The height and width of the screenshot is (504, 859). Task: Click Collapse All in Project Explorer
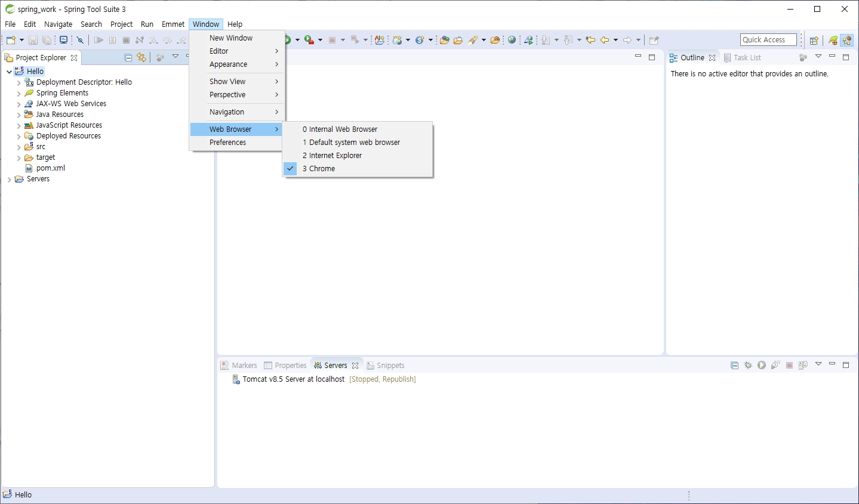coord(128,57)
